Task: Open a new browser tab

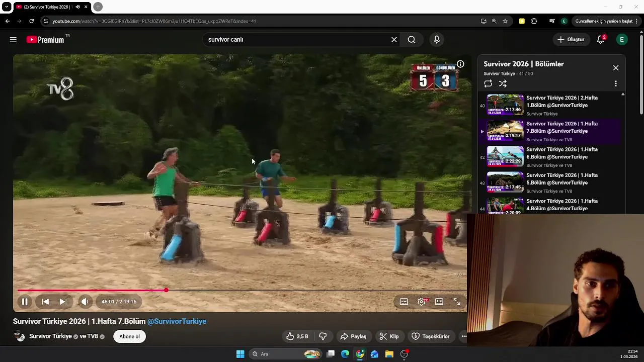Action: pos(98,7)
